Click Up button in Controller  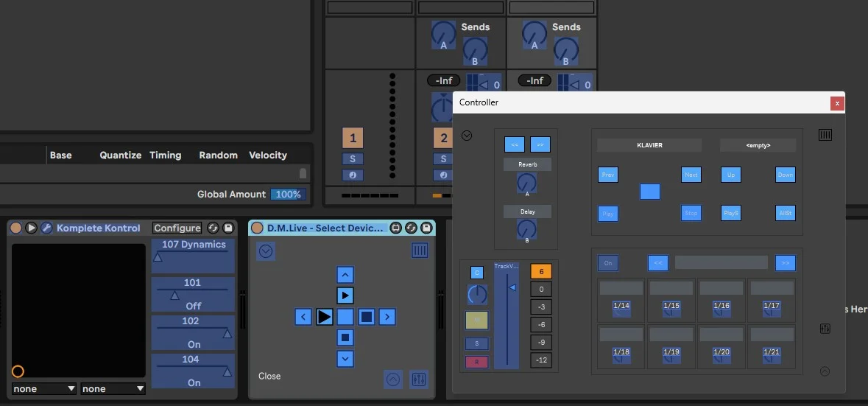[x=731, y=175]
